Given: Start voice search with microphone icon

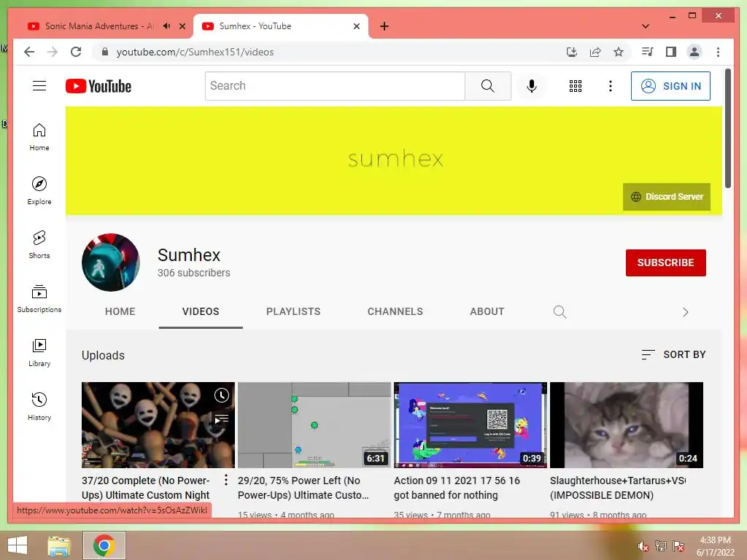Looking at the screenshot, I should (x=532, y=86).
